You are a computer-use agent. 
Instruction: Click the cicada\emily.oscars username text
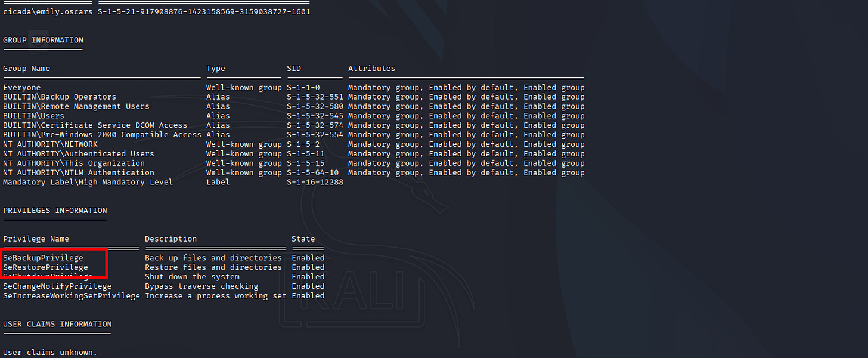tap(48, 11)
